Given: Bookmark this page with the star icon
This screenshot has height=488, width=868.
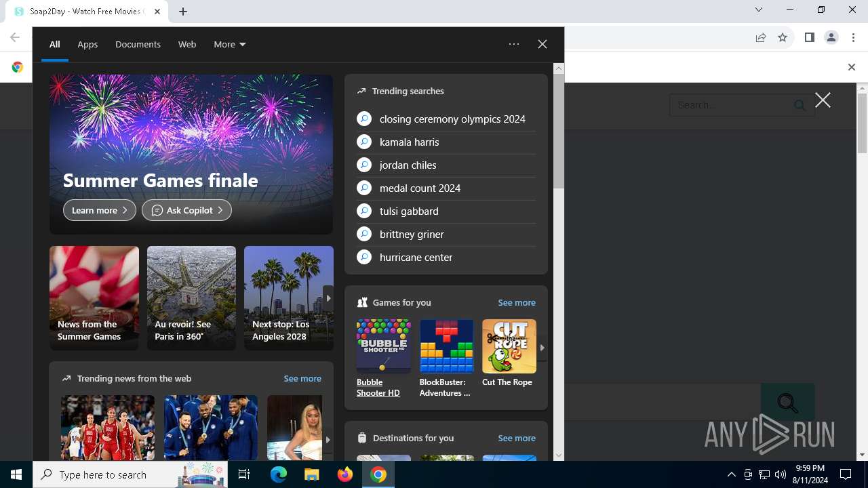Looking at the screenshot, I should 783,38.
